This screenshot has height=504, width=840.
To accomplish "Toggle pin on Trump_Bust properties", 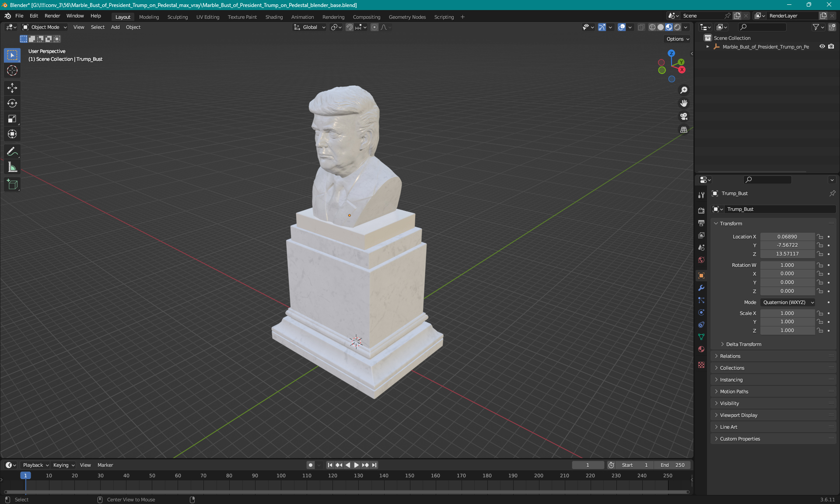I will pyautogui.click(x=832, y=193).
